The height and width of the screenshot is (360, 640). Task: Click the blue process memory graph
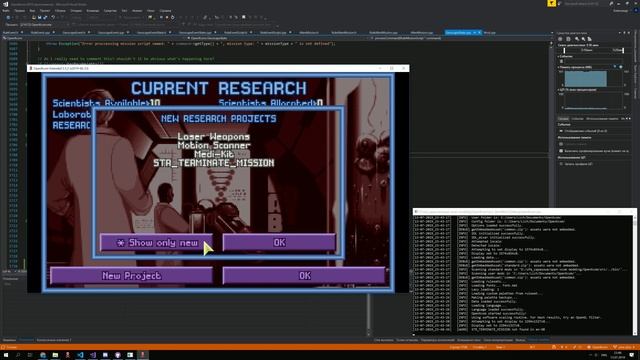click(586, 79)
